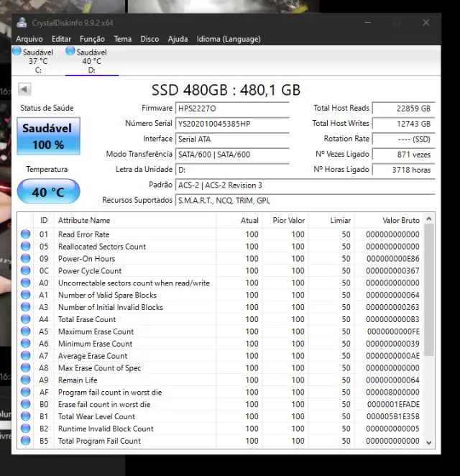
Task: Click status orb for Runtime Invalid Block Count
Action: point(25,429)
